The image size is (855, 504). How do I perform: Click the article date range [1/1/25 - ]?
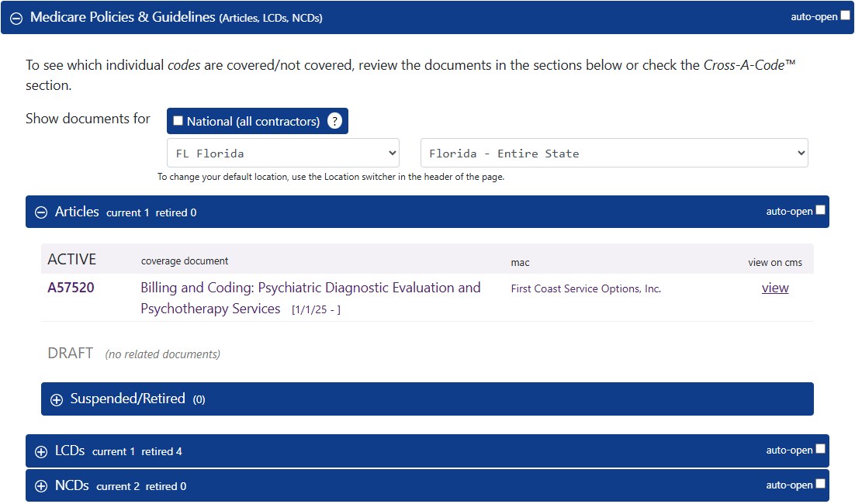(x=316, y=309)
